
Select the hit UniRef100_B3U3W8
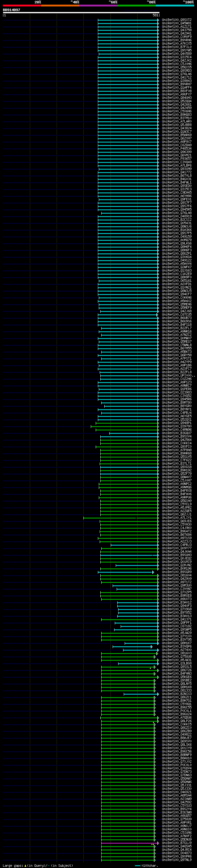pos(176,812)
